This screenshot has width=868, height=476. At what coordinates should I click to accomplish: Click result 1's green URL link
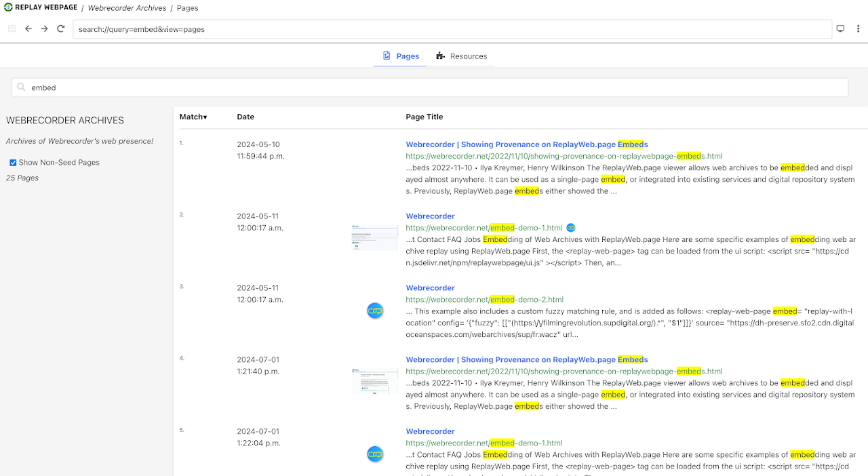[x=564, y=156]
